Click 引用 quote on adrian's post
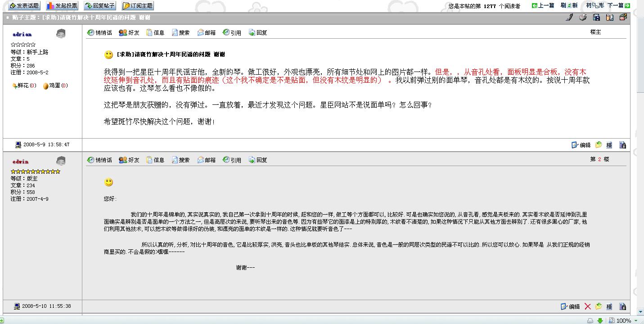Screen dimensions: 644x324 [232, 33]
